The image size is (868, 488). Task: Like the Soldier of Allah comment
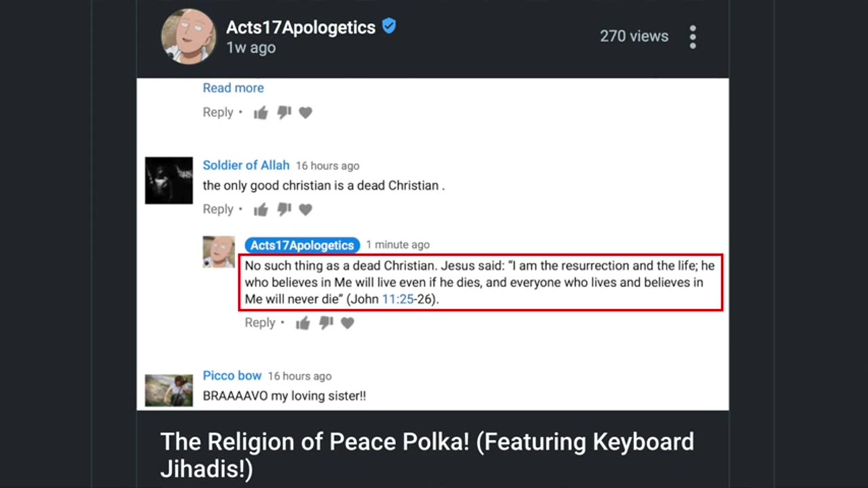(x=261, y=210)
